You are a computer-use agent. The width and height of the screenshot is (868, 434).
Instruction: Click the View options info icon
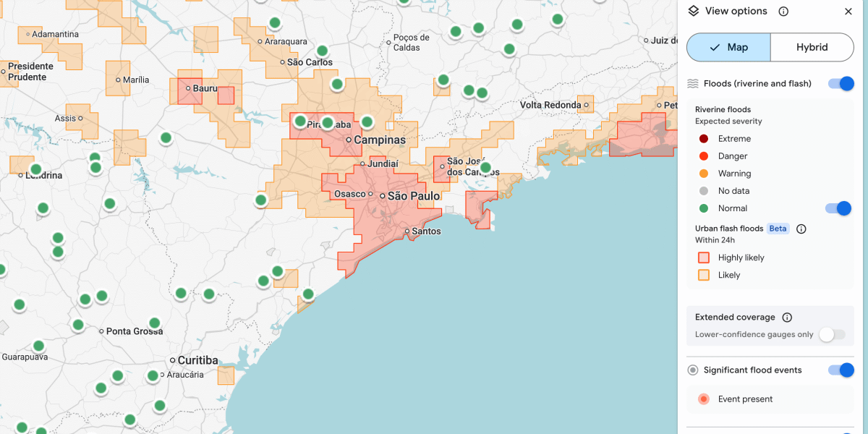click(x=783, y=12)
